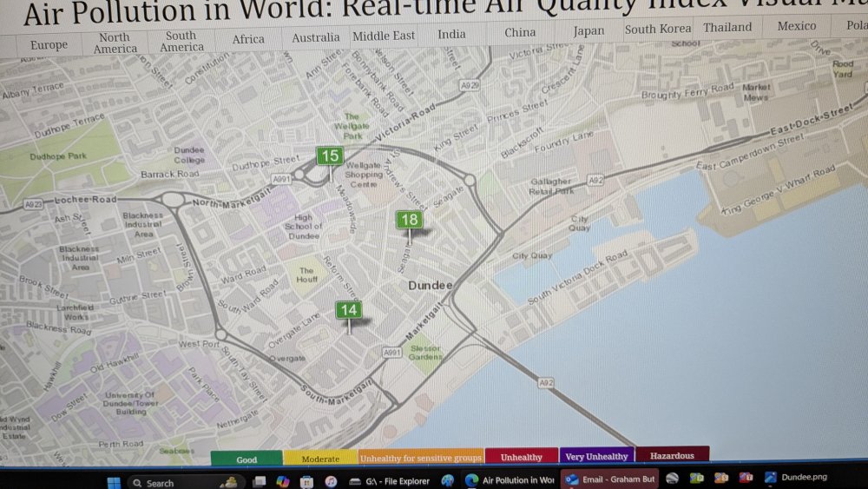Click The Howff map label
The height and width of the screenshot is (489, 868).
[x=306, y=274]
